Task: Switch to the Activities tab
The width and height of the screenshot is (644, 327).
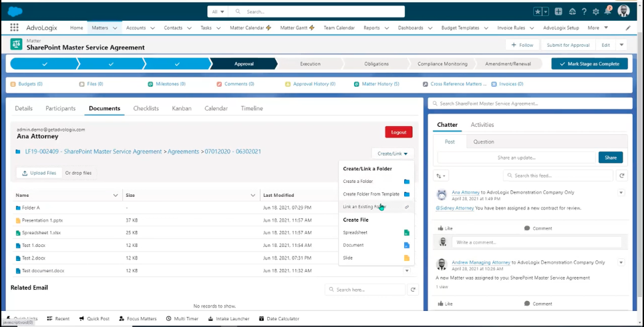Action: click(482, 125)
